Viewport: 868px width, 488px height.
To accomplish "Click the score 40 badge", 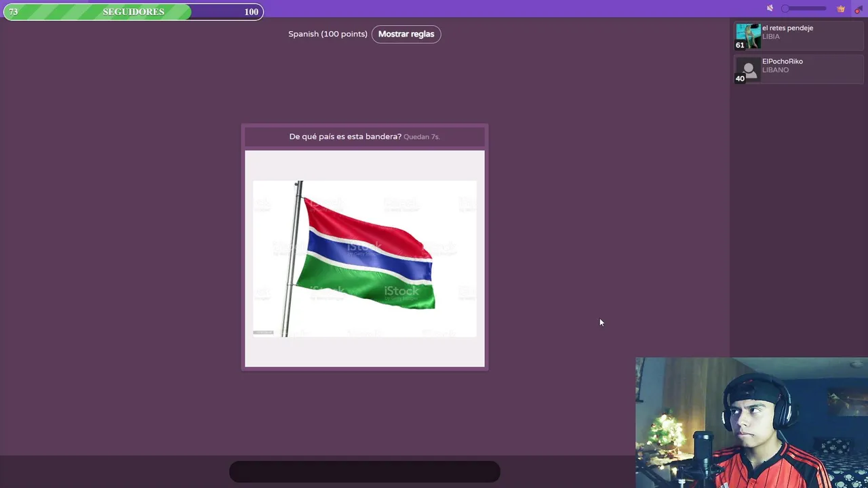I will pos(740,79).
